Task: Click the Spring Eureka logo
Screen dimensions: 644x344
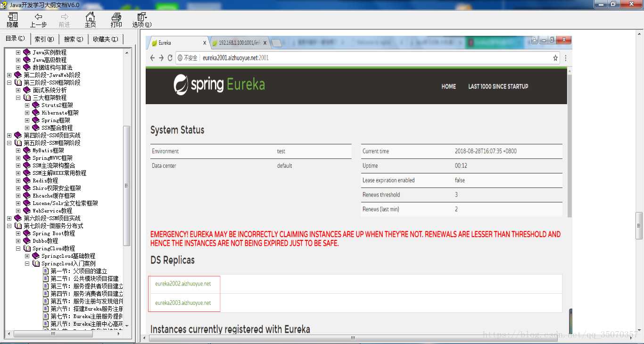Action: click(x=219, y=85)
